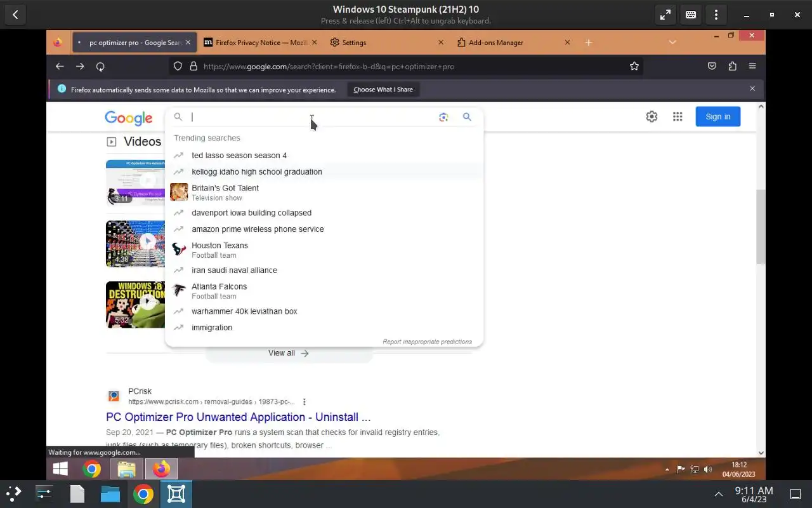
Task: Open the guest action center flag icon
Action: coord(681,469)
